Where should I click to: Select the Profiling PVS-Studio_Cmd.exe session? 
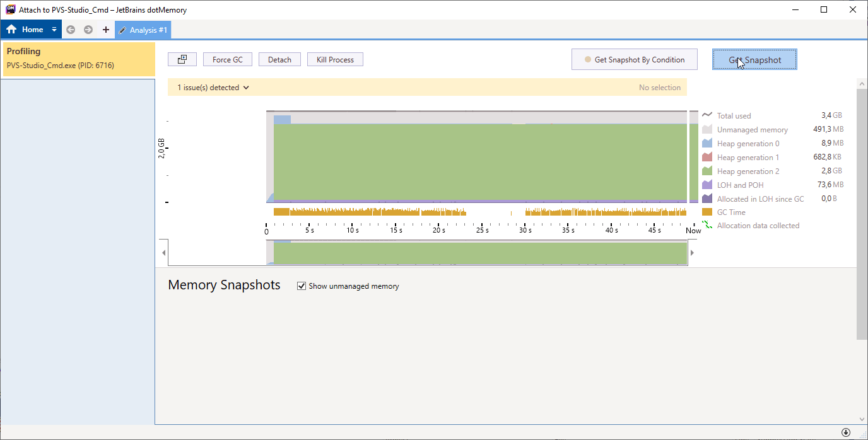[79, 59]
